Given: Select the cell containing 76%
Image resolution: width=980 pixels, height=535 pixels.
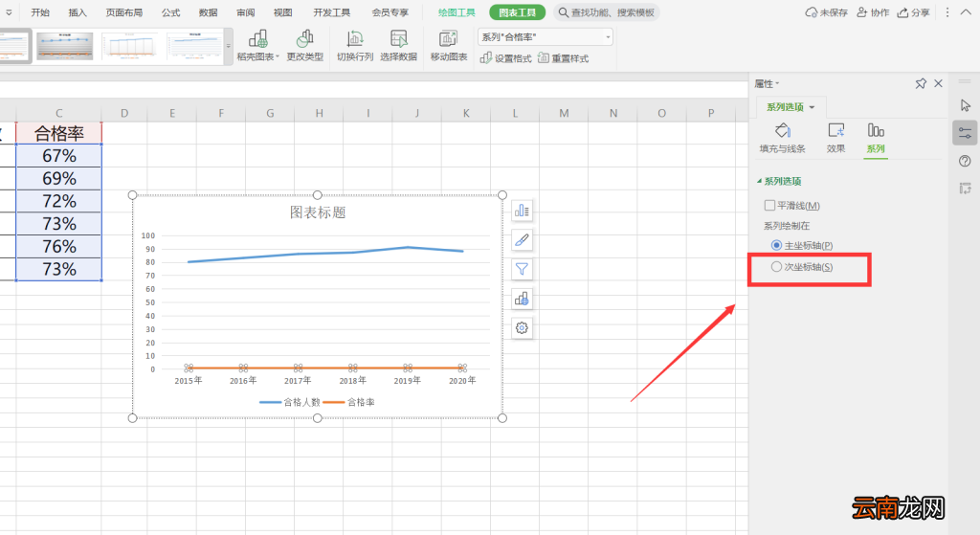Looking at the screenshot, I should [58, 246].
